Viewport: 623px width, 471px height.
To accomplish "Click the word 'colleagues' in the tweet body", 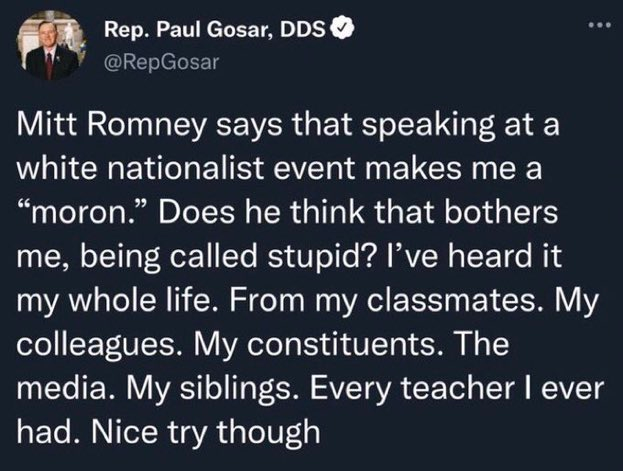I will 95,345.
